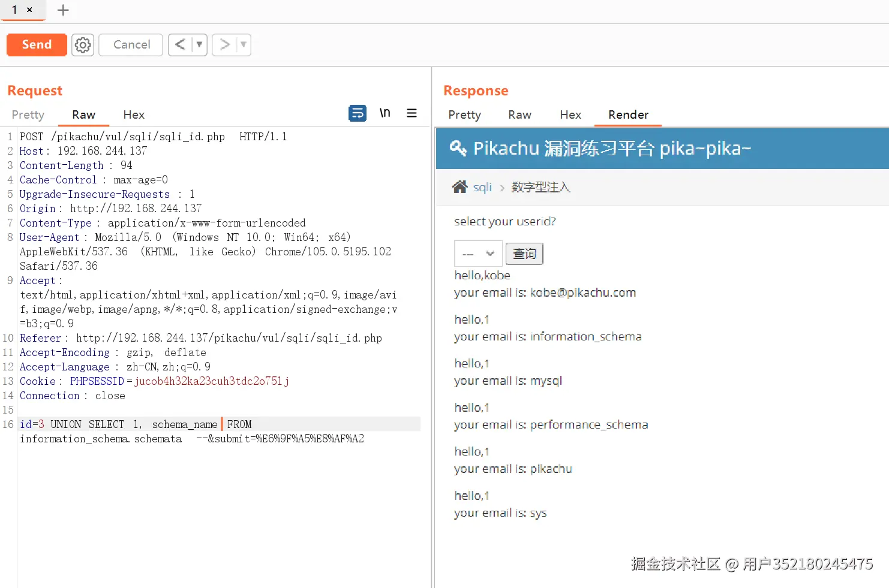Click the PHPSESSID cookie value
Viewport: 889px width, 588px height.
(x=212, y=381)
